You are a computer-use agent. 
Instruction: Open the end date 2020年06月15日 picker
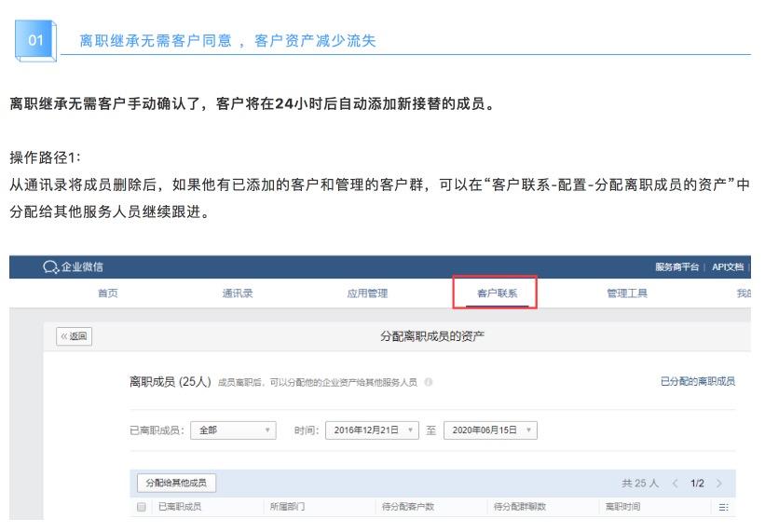tap(493, 430)
